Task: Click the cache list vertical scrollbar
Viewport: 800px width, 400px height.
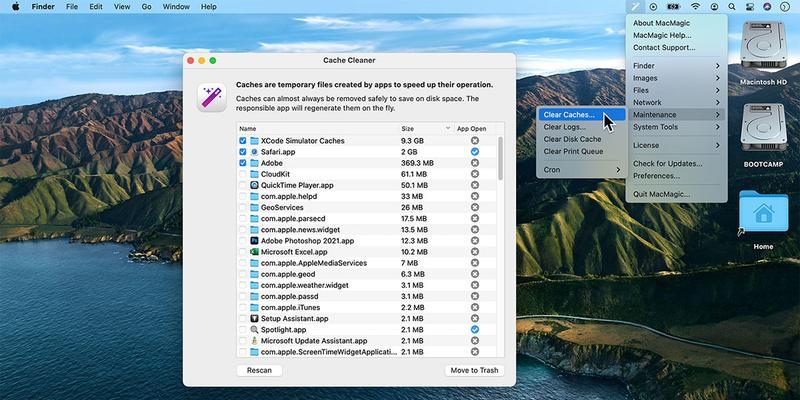Action: tap(501, 158)
